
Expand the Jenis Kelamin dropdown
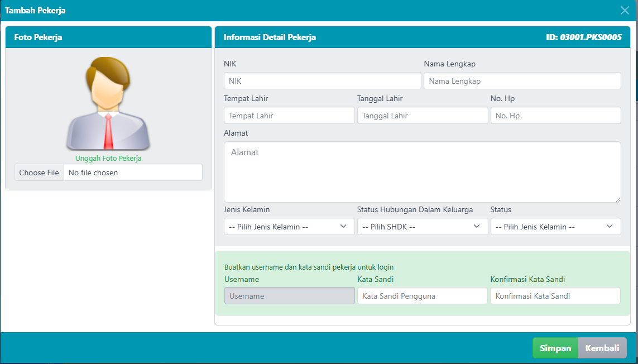pos(289,227)
